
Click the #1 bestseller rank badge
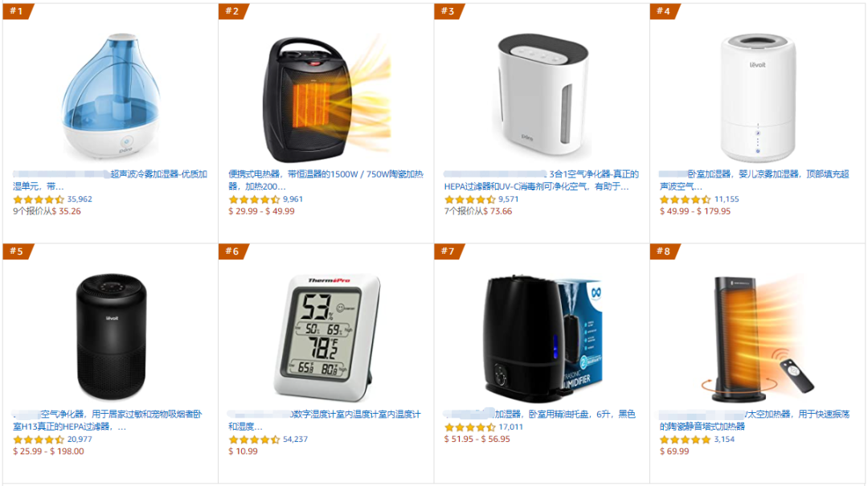pos(18,11)
